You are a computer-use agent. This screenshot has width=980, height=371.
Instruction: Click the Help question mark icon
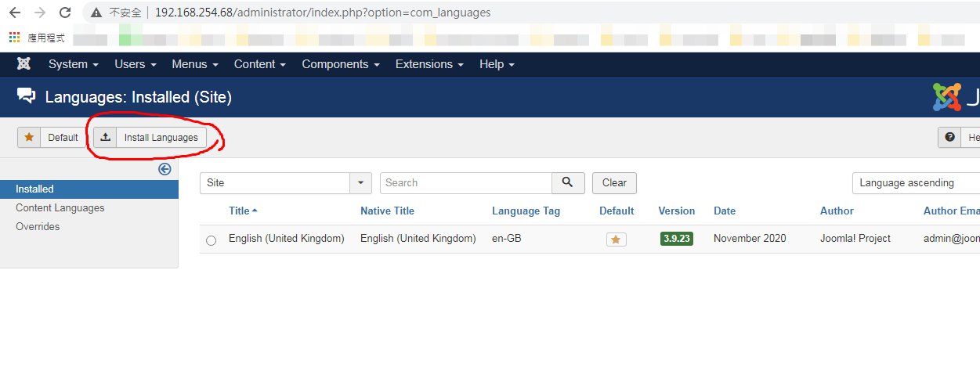[x=950, y=138]
